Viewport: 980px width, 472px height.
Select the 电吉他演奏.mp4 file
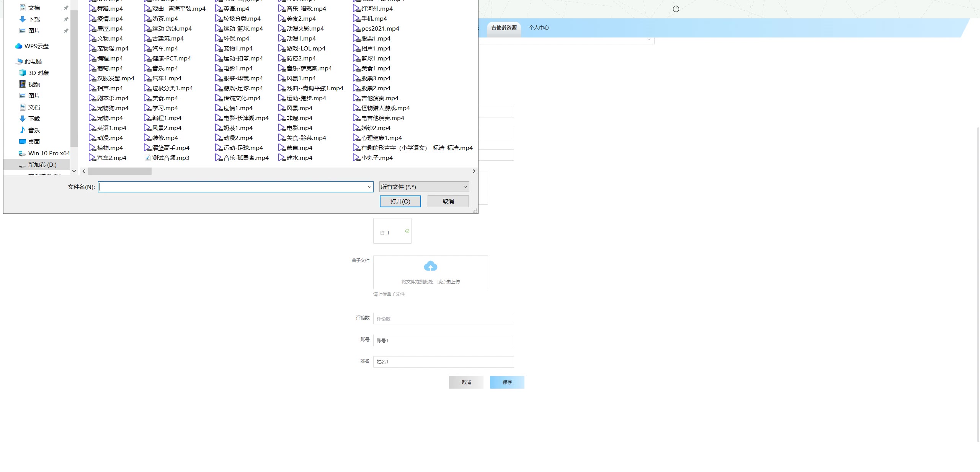point(382,118)
